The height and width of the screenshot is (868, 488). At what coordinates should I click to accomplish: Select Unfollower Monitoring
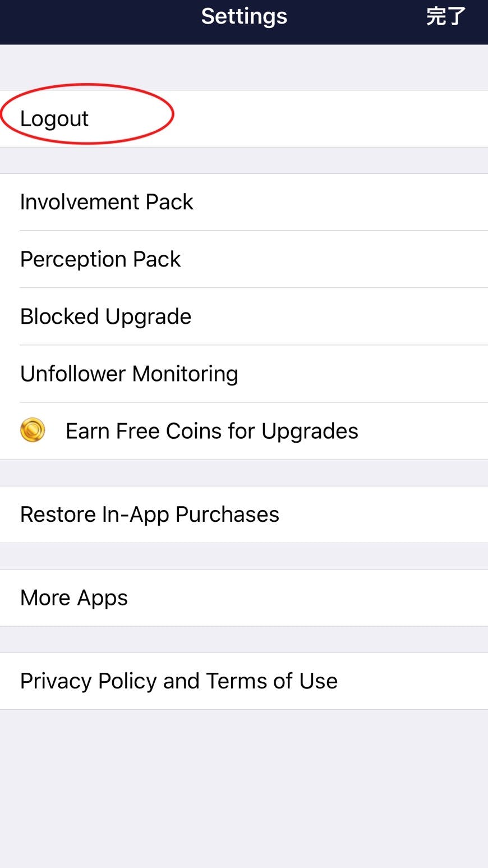129,374
